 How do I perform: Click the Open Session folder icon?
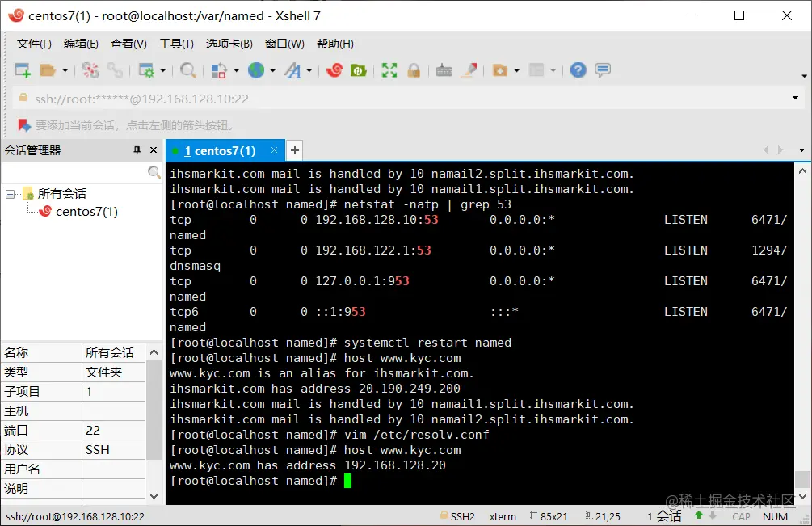point(48,70)
